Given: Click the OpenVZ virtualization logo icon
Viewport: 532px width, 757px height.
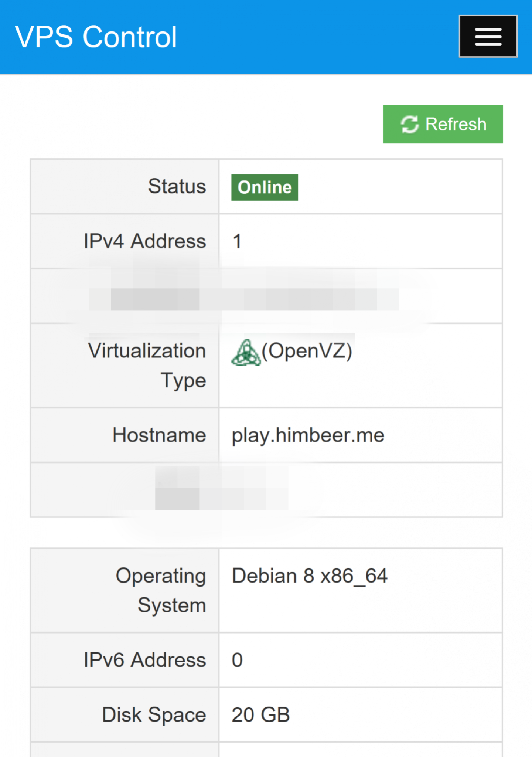Looking at the screenshot, I should [246, 353].
